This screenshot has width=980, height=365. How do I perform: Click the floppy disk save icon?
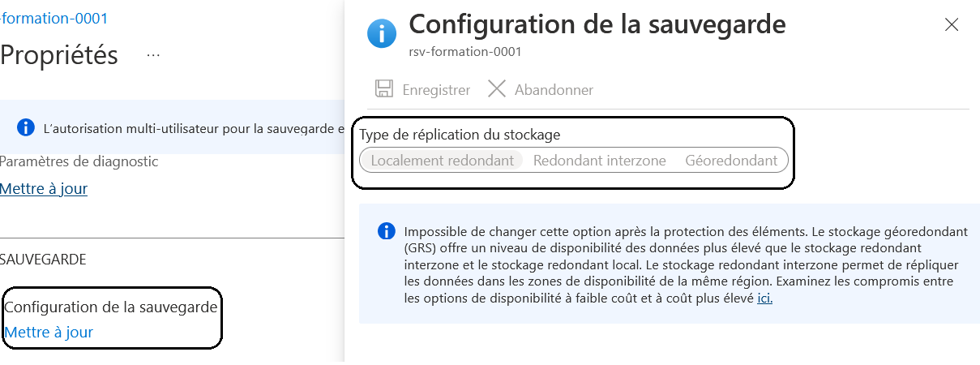tap(384, 89)
